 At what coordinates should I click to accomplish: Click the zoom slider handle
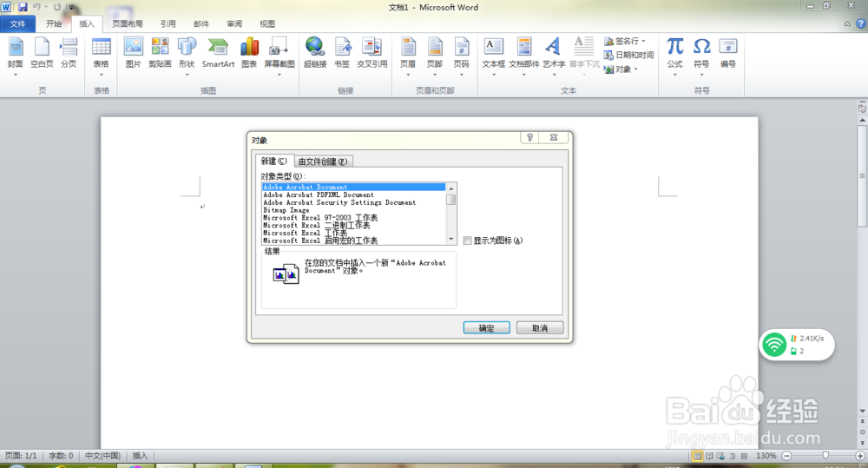825,455
